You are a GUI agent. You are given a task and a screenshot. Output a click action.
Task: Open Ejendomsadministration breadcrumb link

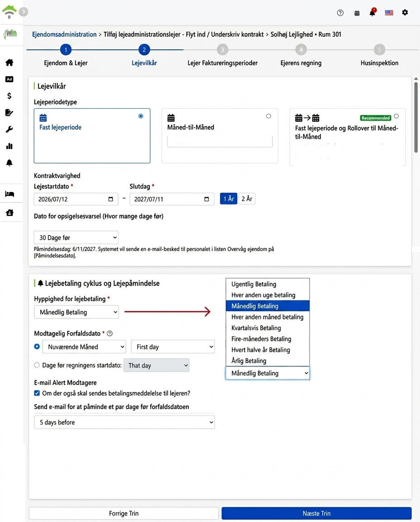(x=64, y=34)
